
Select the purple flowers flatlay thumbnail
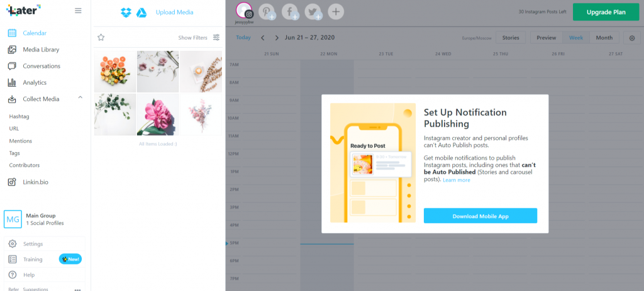pos(158,72)
